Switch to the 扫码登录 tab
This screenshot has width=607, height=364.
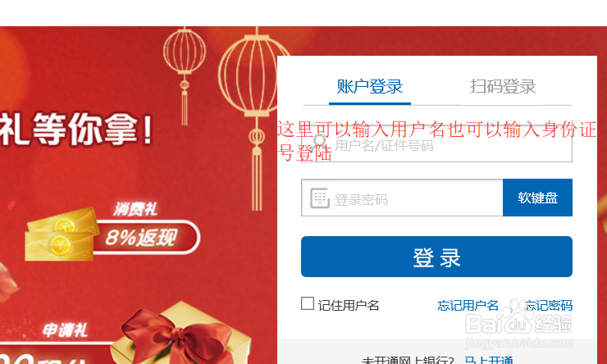(x=503, y=86)
